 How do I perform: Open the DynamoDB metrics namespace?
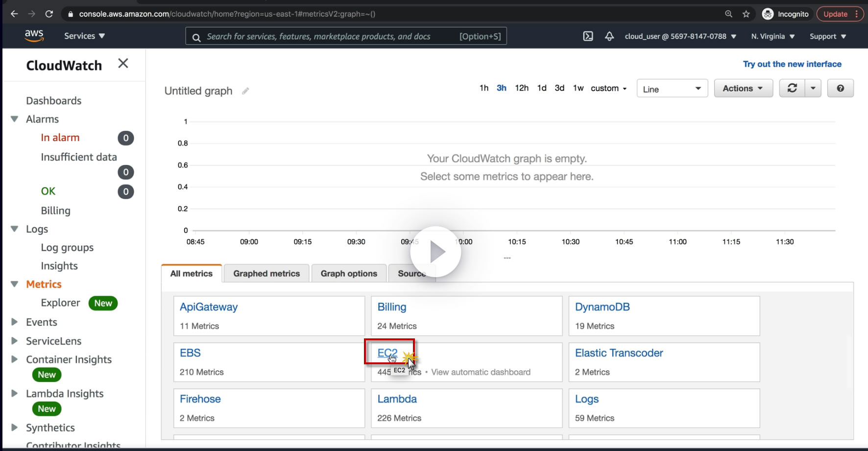tap(603, 307)
